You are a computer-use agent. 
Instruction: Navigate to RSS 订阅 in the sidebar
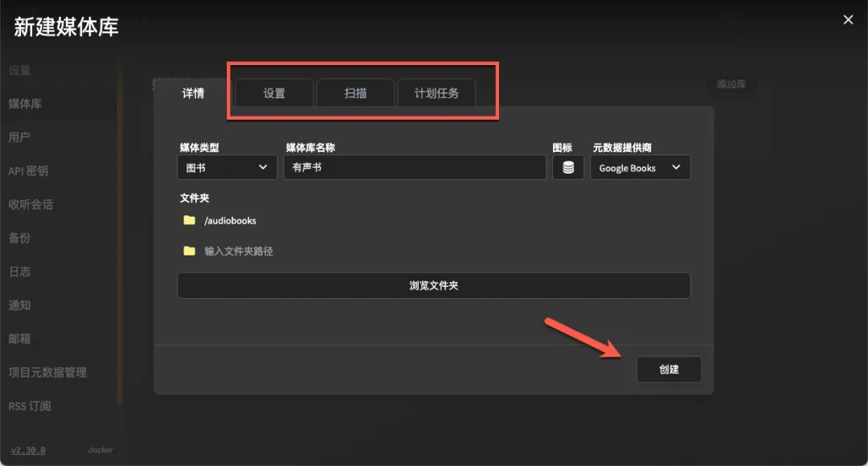(x=30, y=407)
